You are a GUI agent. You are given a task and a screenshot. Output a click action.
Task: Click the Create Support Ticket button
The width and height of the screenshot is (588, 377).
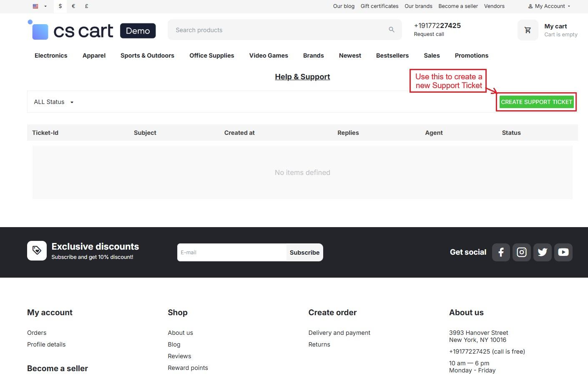[536, 102]
